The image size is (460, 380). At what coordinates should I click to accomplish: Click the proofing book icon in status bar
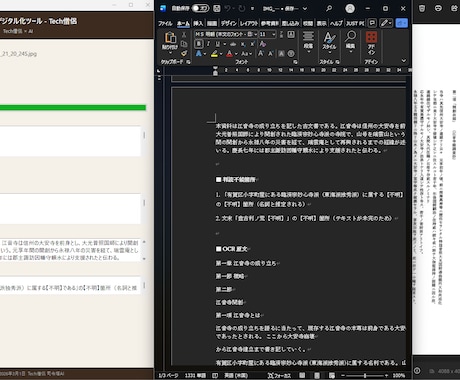point(215,376)
